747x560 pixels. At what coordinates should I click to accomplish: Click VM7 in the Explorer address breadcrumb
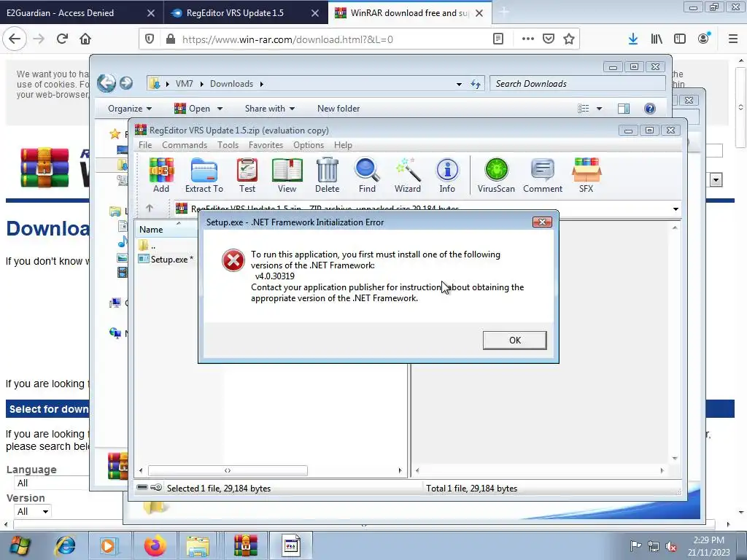[184, 84]
